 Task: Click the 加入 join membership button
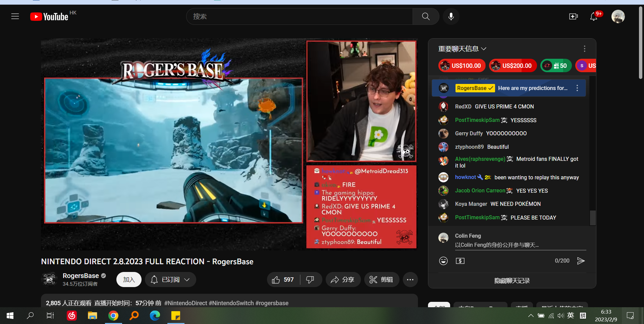point(129,280)
